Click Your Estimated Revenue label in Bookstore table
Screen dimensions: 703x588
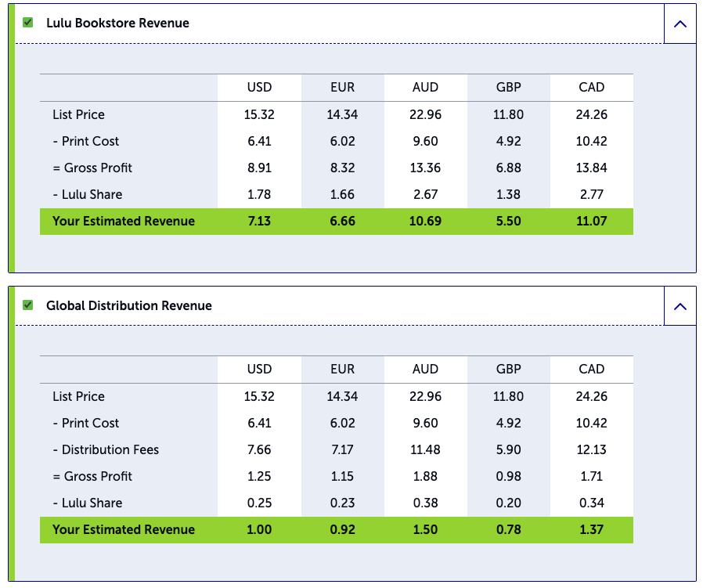pos(124,221)
